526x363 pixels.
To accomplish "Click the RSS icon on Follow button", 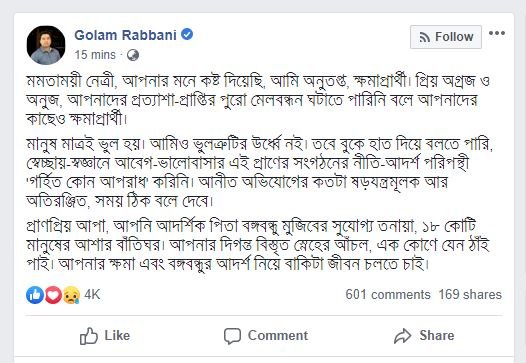I will 425,37.
